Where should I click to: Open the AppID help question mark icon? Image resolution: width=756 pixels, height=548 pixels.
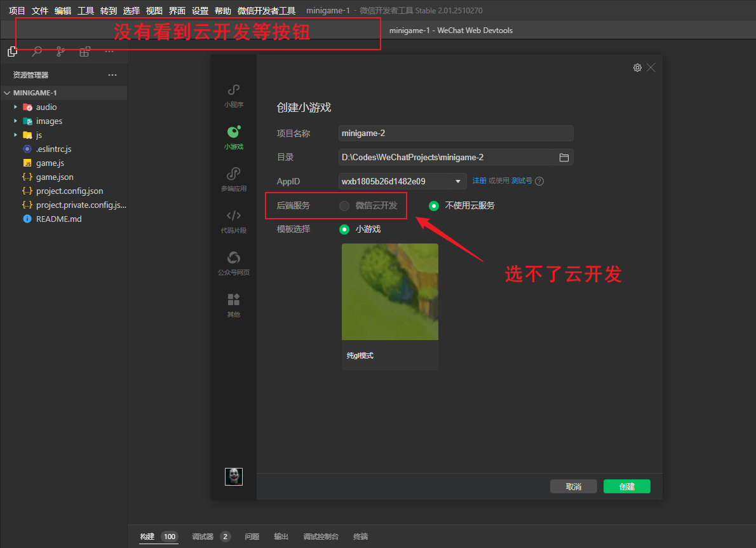539,181
